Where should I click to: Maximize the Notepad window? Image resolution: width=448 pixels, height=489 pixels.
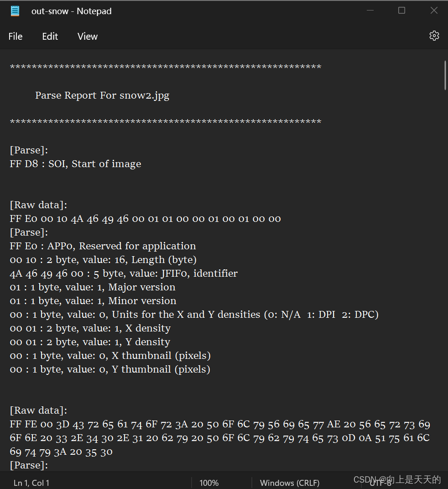click(401, 11)
